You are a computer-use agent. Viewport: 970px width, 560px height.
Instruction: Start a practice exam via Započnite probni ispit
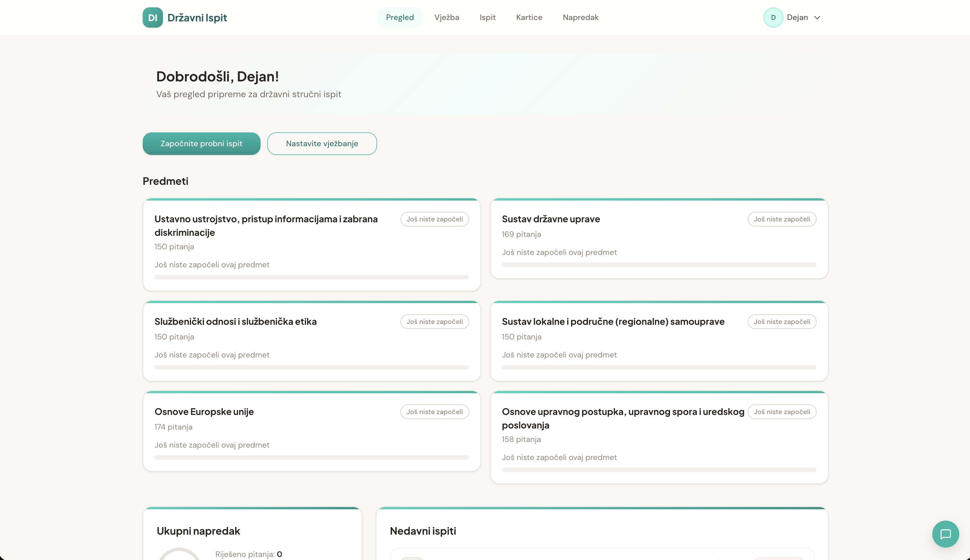click(x=201, y=143)
